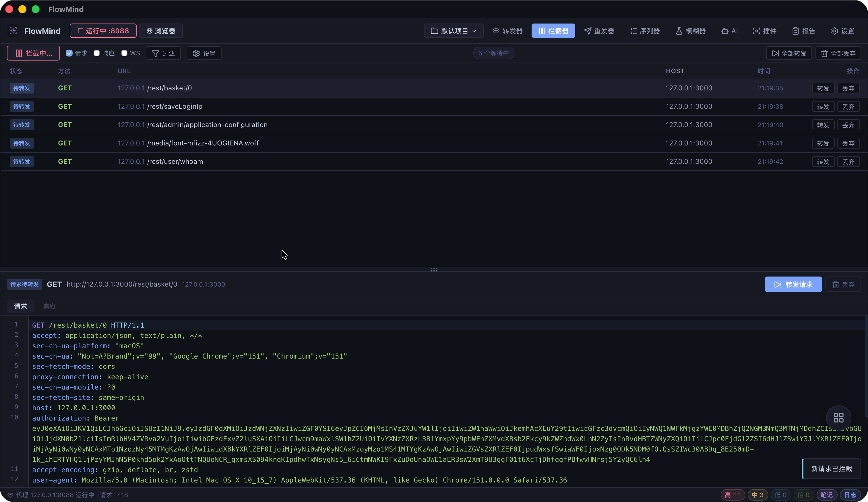
Task: Sort by the HOST column header
Action: pyautogui.click(x=675, y=71)
